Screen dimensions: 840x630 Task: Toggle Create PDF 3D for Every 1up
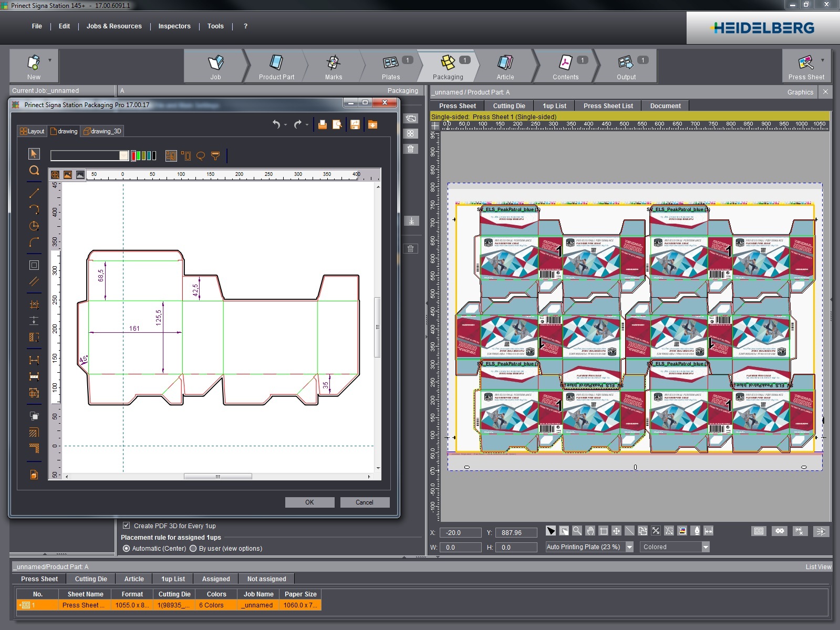[x=127, y=526]
